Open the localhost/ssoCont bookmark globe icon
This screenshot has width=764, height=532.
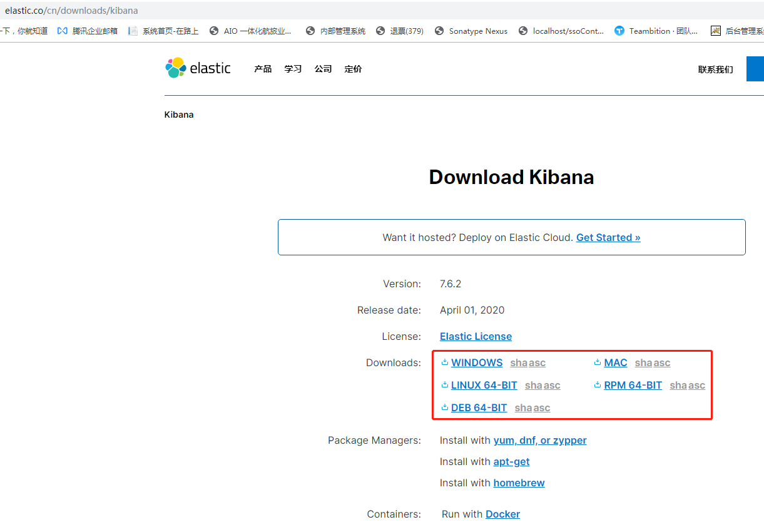(x=523, y=31)
